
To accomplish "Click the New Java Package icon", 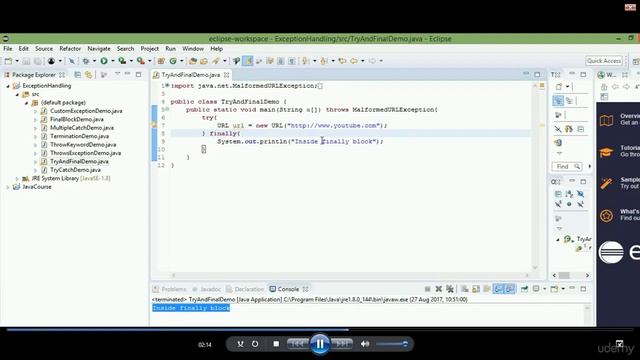I will pyautogui.click(x=161, y=61).
